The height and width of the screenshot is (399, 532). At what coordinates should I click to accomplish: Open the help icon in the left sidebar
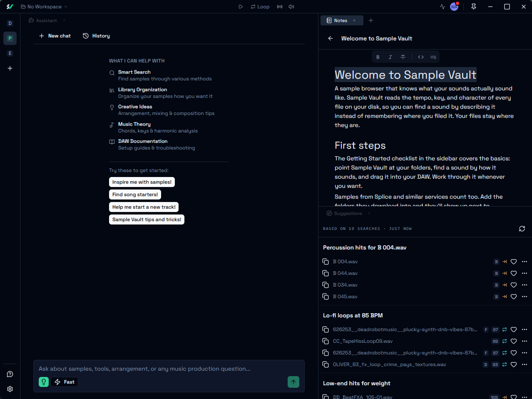click(10, 374)
